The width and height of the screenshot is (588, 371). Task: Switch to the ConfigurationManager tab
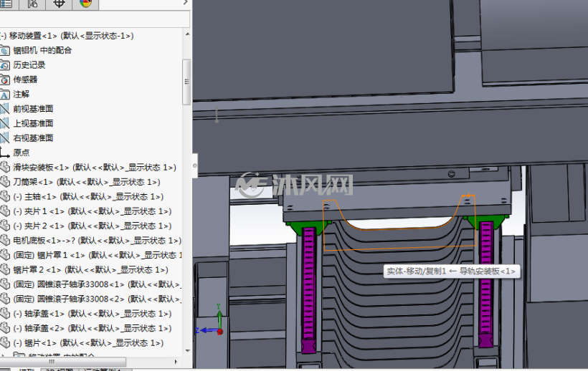[x=32, y=4]
